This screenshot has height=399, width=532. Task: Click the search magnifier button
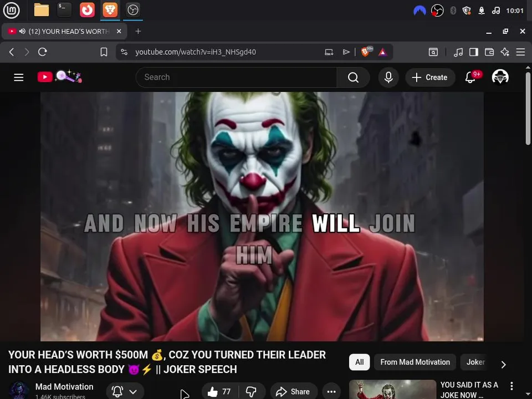point(353,78)
